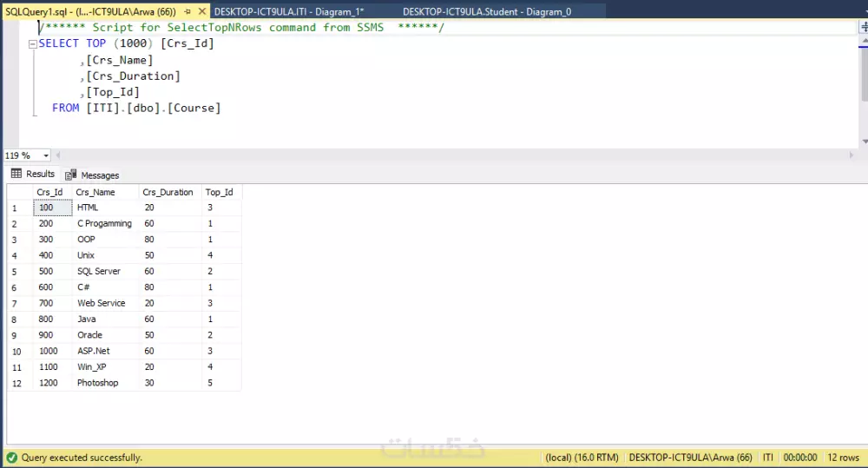Select the Oracle cell
Image resolution: width=868 pixels, height=468 pixels.
(x=105, y=335)
